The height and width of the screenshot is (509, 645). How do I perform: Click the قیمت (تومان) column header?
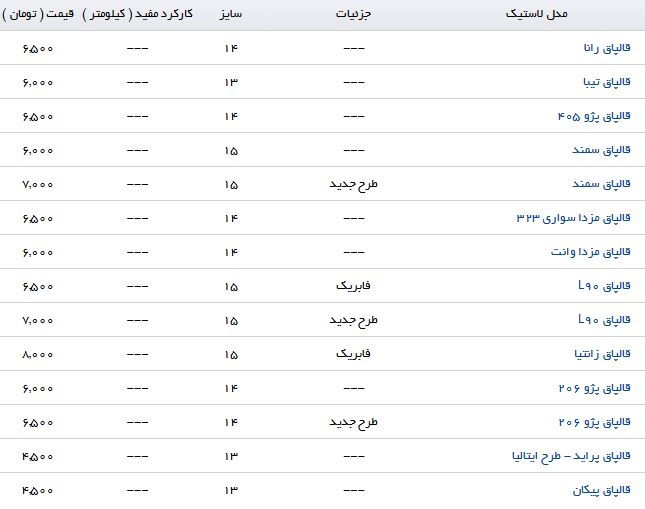point(38,14)
